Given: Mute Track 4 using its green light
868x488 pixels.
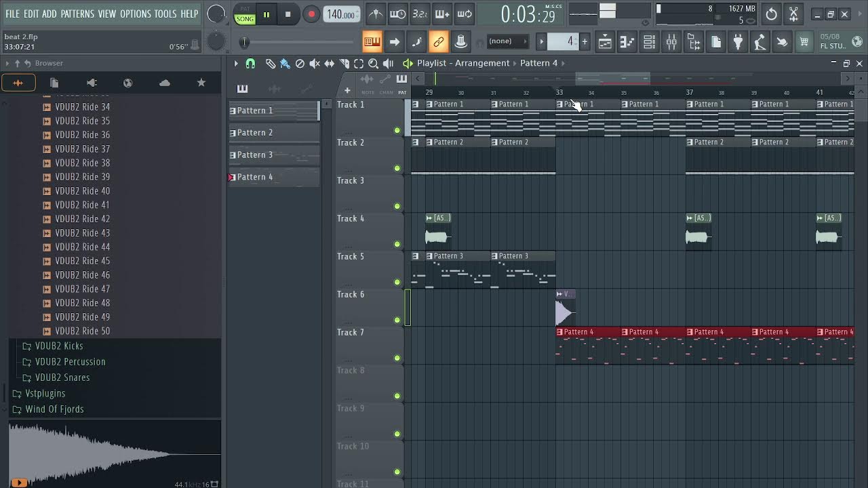Looking at the screenshot, I should click(397, 244).
